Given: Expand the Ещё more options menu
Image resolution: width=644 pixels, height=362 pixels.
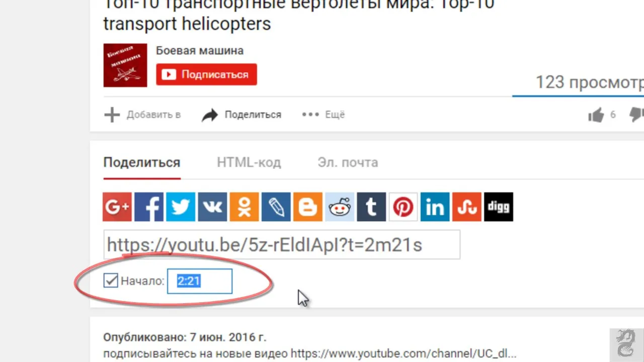Looking at the screenshot, I should pos(324,115).
